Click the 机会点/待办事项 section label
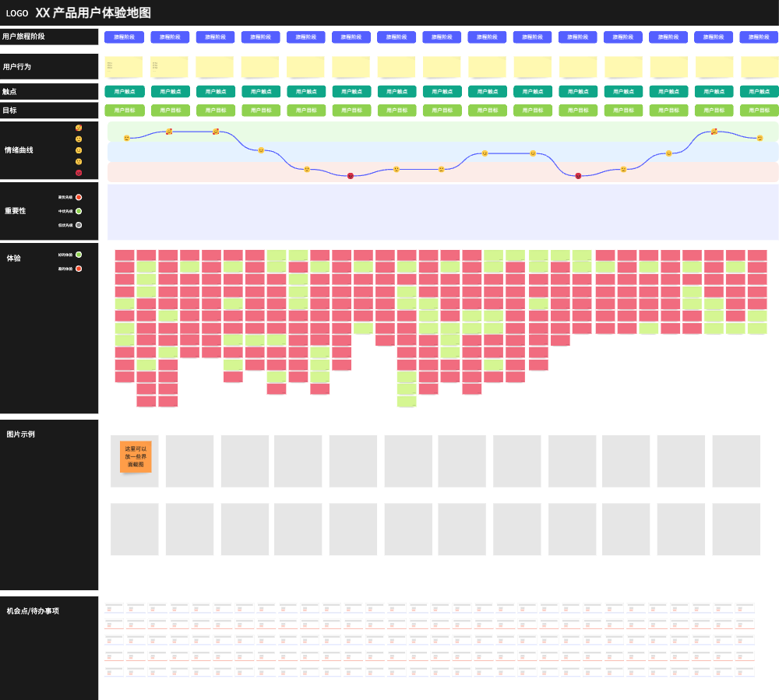The image size is (779, 700). tap(33, 611)
